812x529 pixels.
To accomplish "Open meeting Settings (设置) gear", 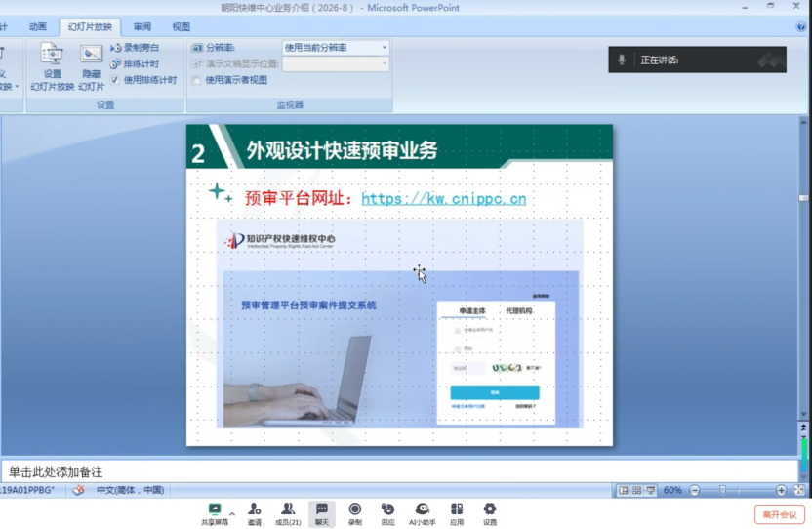I will (x=490, y=514).
